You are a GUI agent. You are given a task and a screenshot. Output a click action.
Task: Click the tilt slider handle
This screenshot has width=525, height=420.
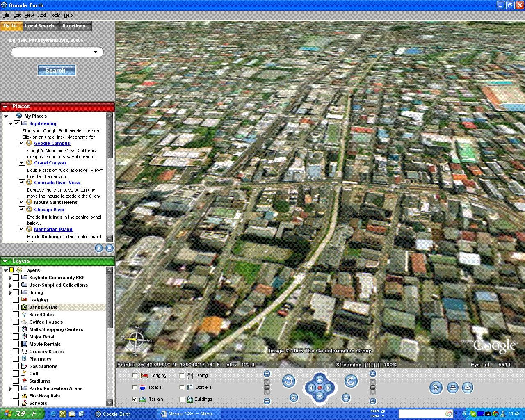pos(373,387)
